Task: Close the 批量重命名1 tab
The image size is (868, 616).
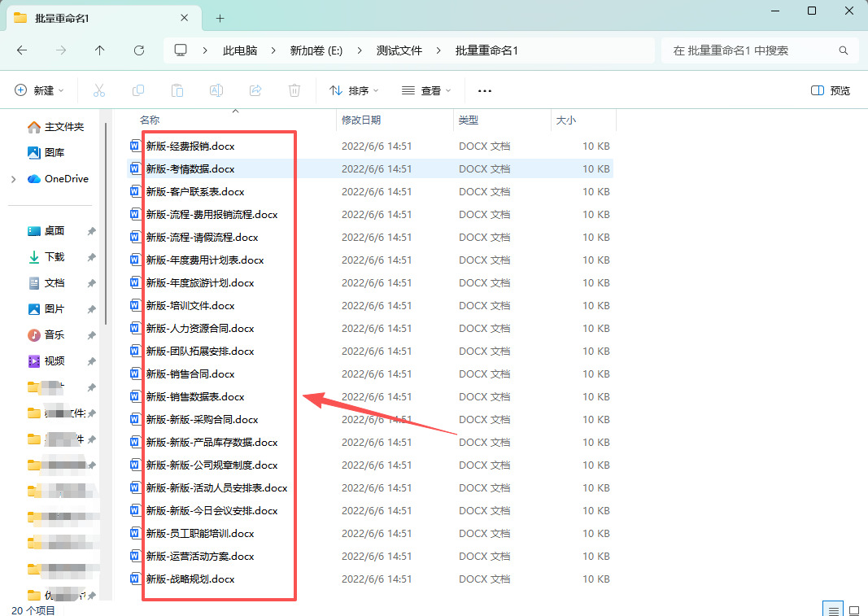Action: pyautogui.click(x=185, y=18)
